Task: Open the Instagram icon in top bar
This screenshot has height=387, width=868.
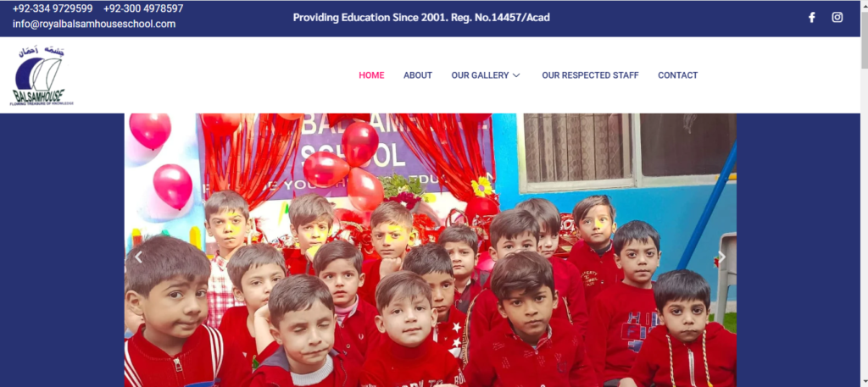Action: pos(837,17)
